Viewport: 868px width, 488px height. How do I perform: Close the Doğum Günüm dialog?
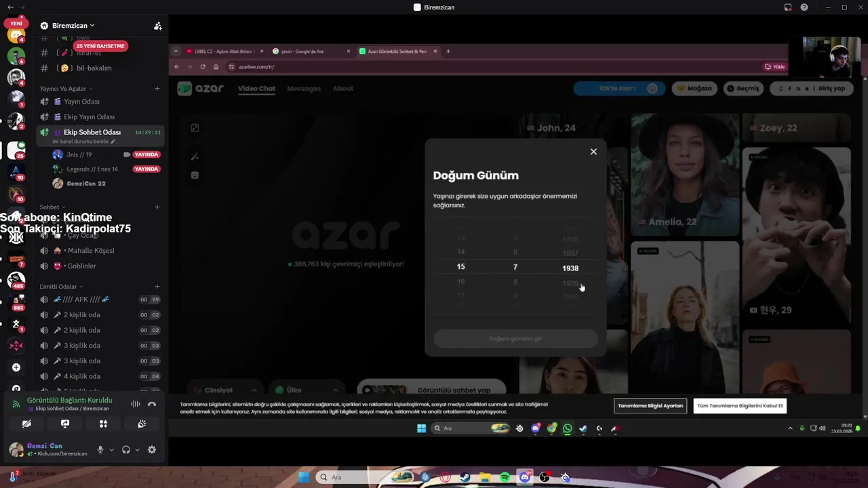593,152
